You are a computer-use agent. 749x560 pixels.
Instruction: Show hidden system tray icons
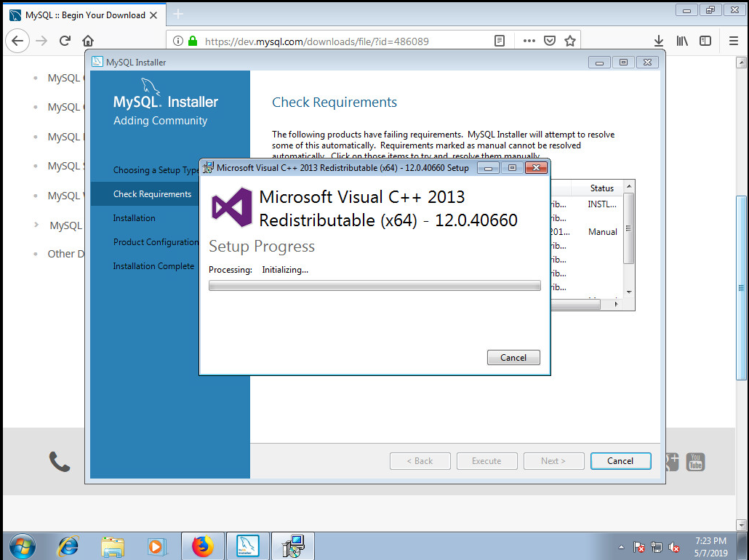621,547
